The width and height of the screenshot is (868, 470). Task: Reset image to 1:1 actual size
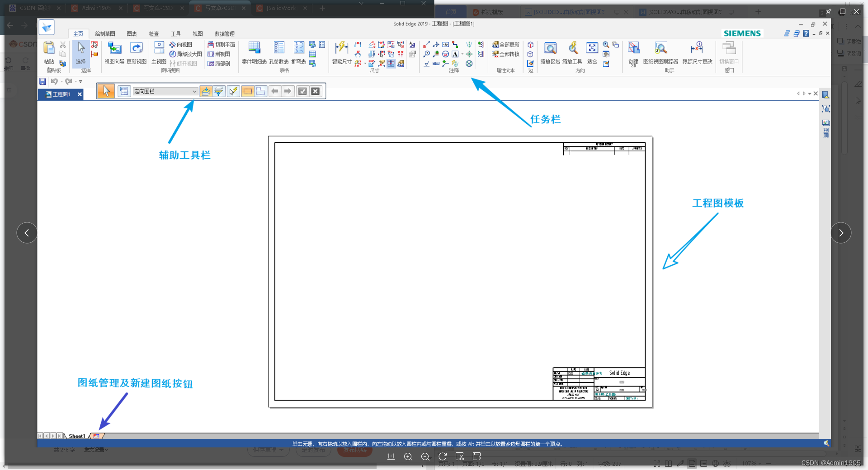click(391, 456)
